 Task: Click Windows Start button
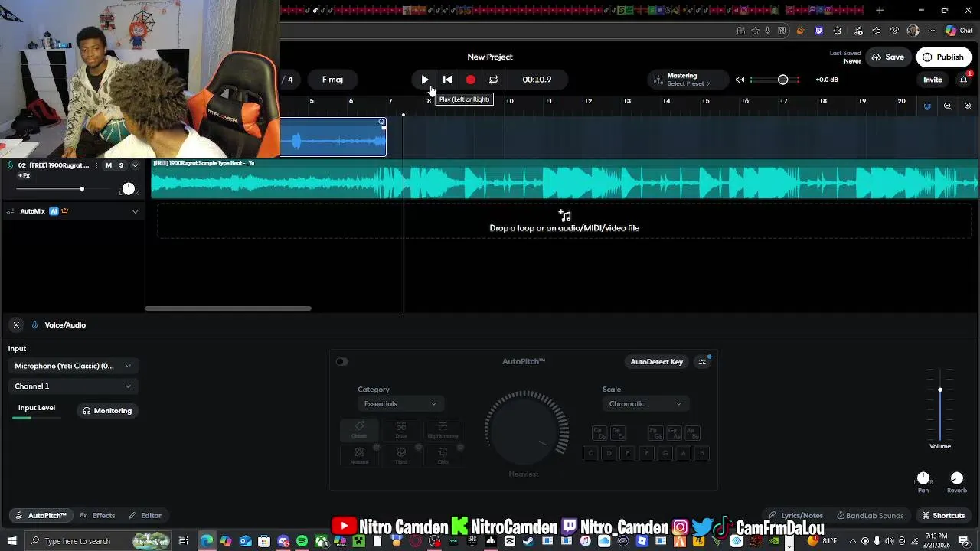(x=11, y=541)
